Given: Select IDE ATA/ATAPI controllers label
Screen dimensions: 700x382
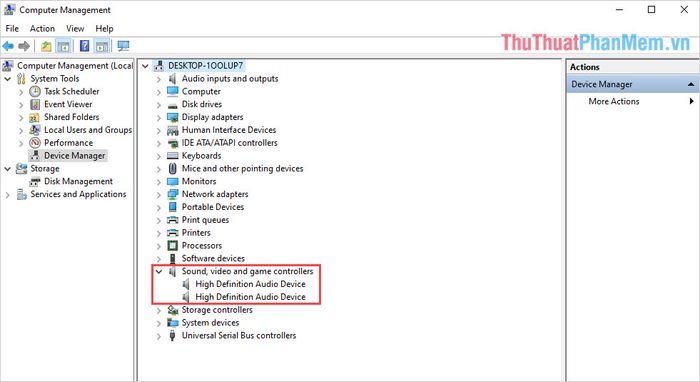Looking at the screenshot, I should [x=229, y=143].
